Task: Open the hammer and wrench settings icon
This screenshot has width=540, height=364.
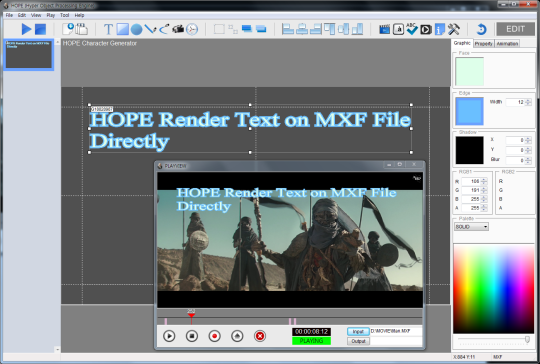Action: (454, 29)
